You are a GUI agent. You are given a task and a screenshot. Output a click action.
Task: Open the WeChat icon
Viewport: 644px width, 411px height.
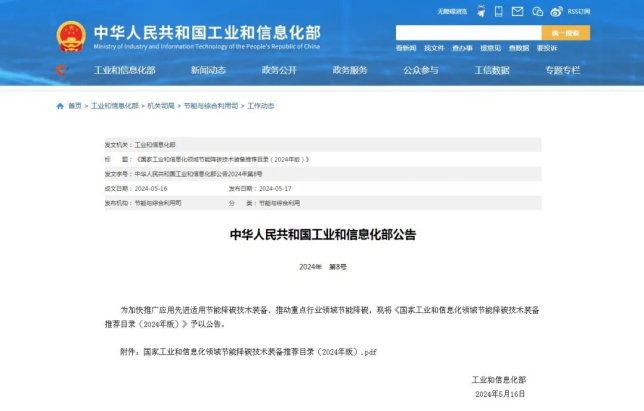coord(538,12)
